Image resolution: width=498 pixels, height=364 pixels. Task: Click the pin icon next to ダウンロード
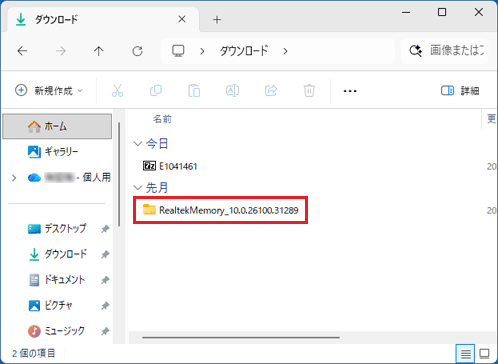coord(105,255)
